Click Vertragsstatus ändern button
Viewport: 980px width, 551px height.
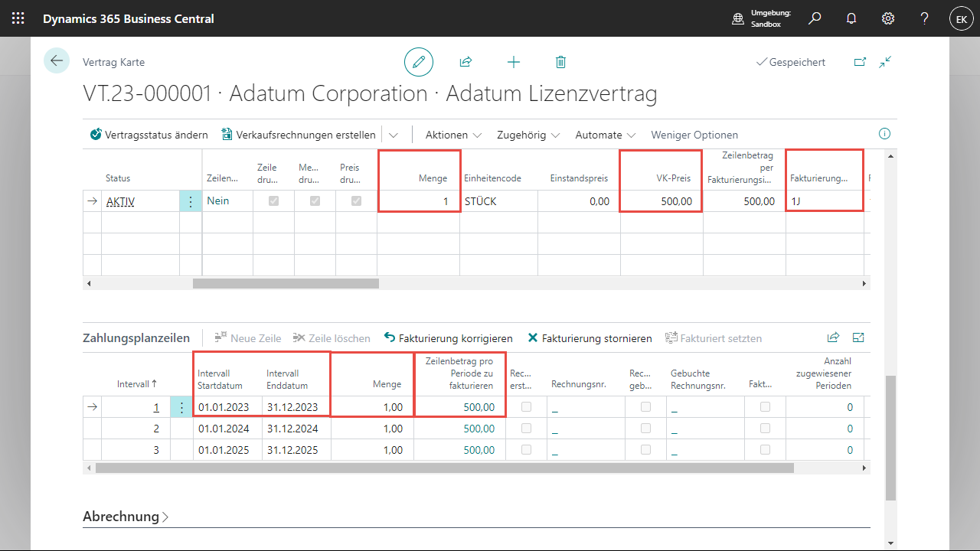(x=149, y=135)
